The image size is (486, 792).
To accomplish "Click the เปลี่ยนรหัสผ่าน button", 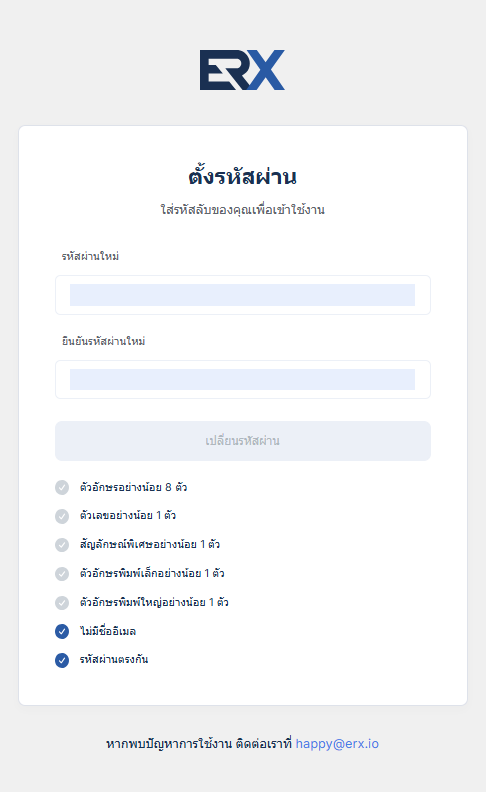I will 243,441.
